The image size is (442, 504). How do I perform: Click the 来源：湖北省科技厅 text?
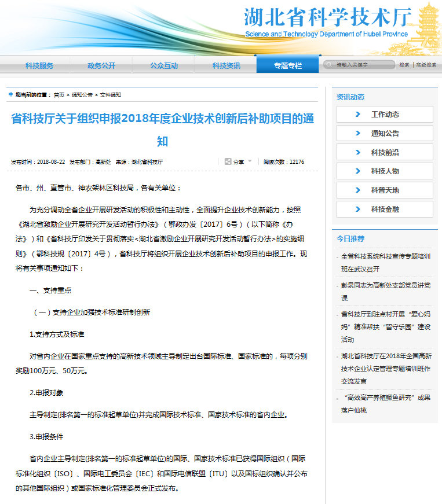click(x=139, y=161)
